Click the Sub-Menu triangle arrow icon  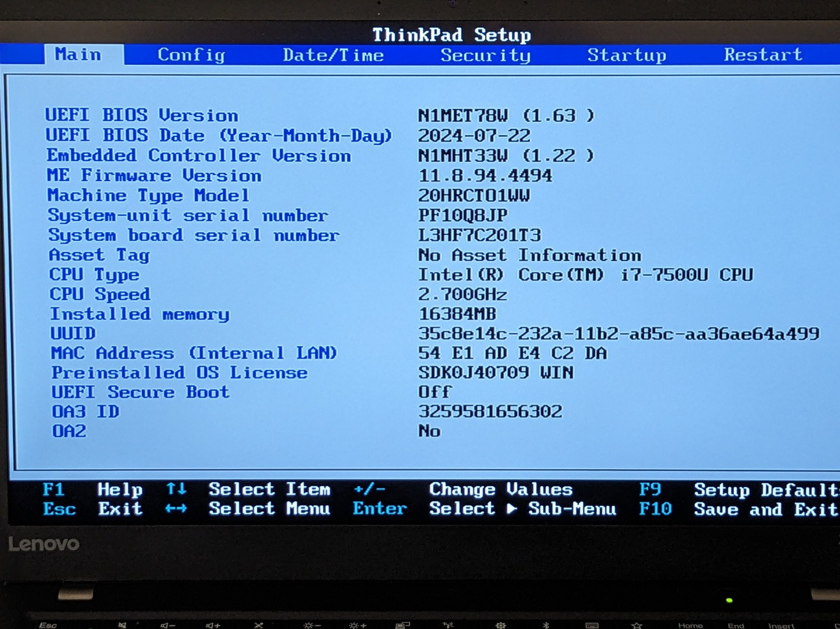(x=512, y=509)
